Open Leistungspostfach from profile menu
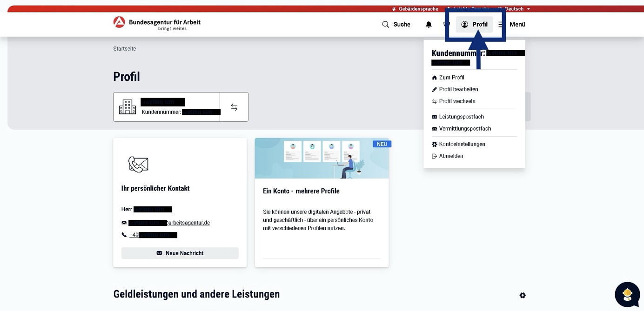Screen dimensions: 644x311 (461, 117)
